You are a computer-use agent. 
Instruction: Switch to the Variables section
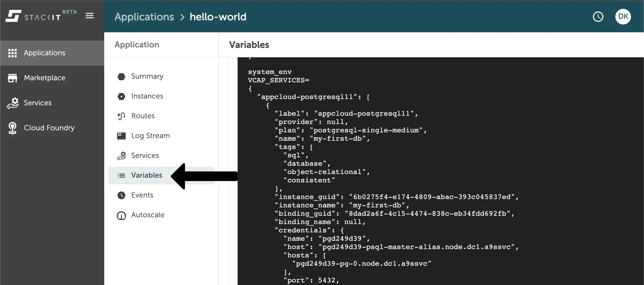146,175
